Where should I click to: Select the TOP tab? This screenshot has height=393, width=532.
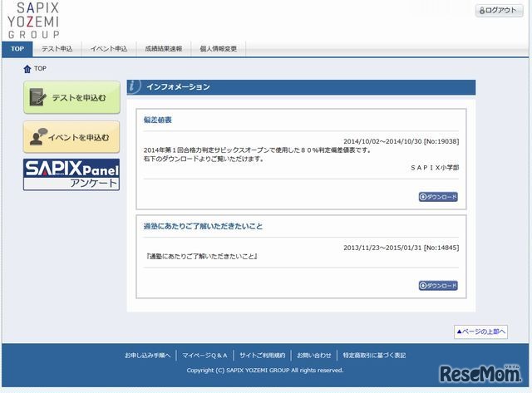pyautogui.click(x=17, y=49)
